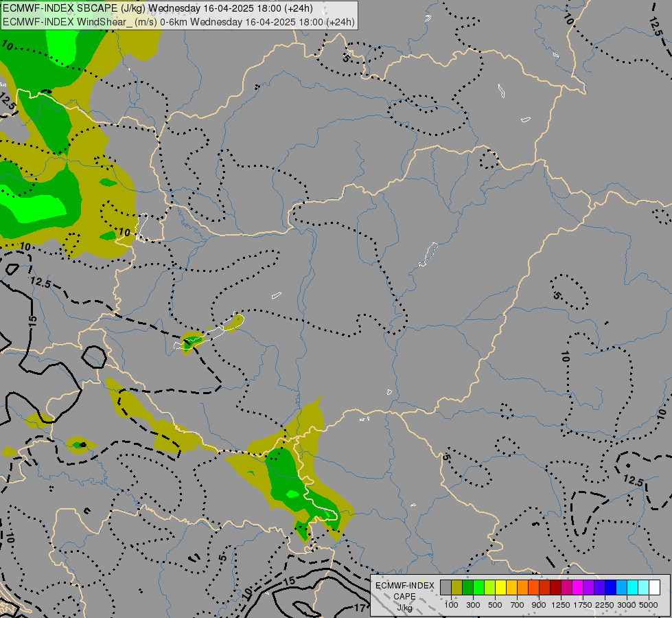Click the WindShear 0-6km title line
The image size is (672, 618).
178,21
